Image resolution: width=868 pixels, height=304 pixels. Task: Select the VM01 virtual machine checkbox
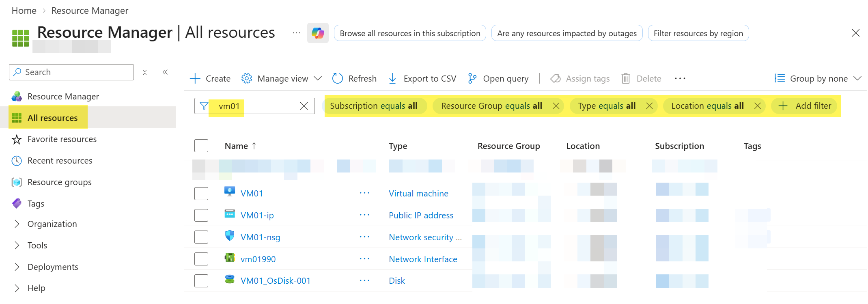201,194
